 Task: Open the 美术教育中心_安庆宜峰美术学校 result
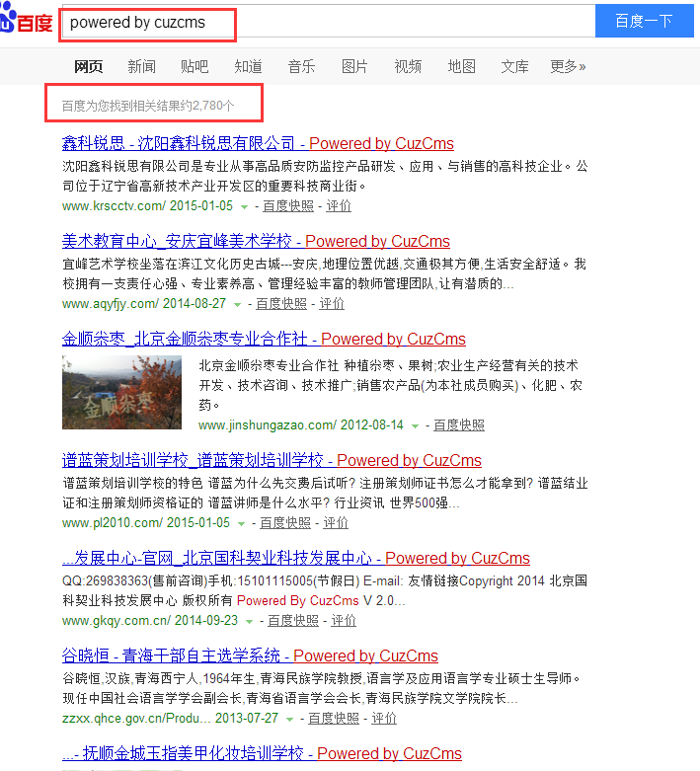[256, 242]
